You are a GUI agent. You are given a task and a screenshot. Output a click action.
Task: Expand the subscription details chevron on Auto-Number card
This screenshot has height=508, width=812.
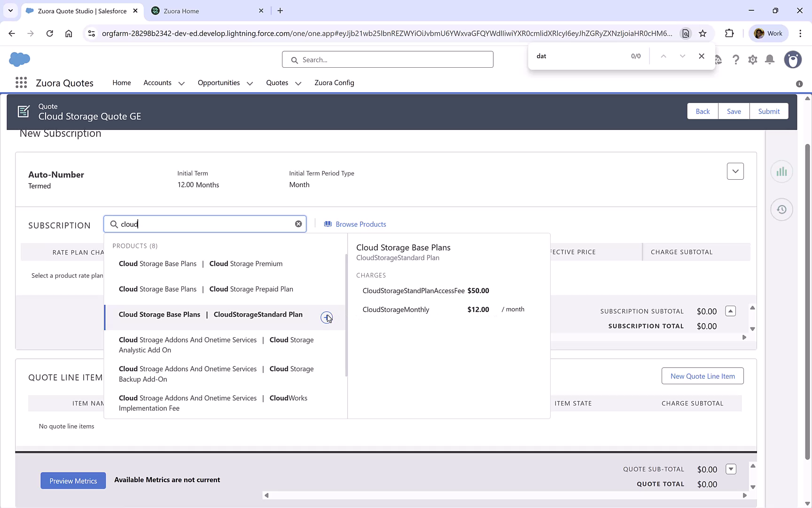[735, 171]
